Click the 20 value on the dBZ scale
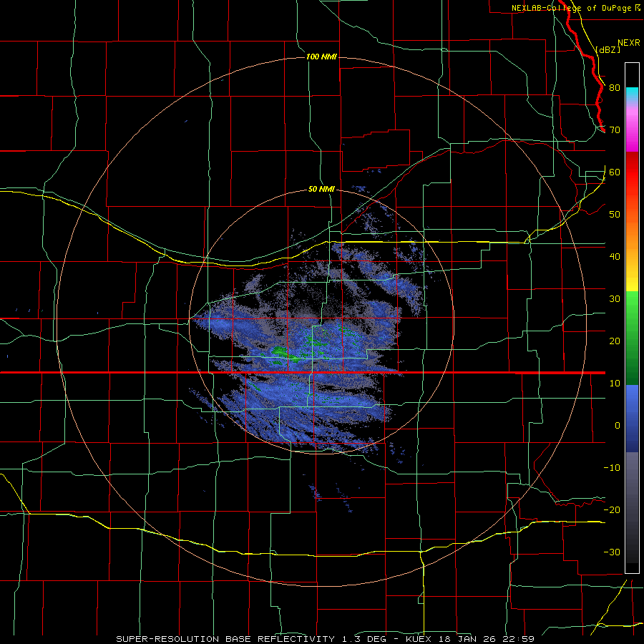Screen dimensions: 644x644 click(x=615, y=341)
